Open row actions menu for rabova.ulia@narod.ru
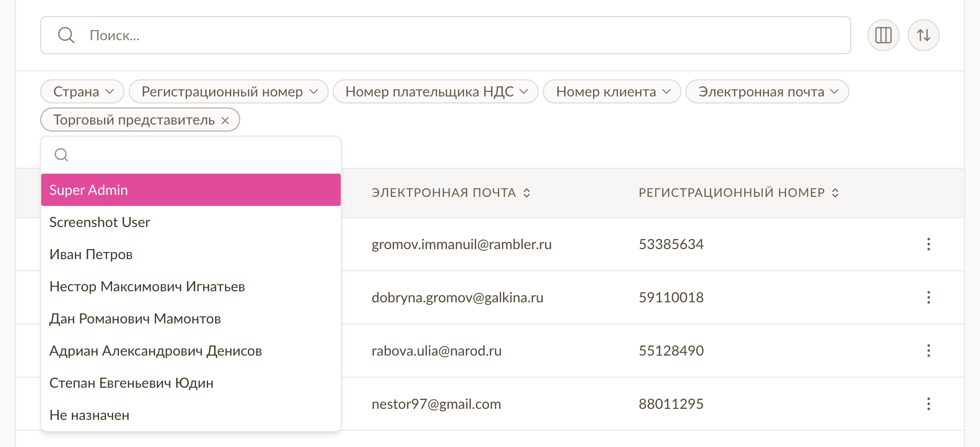 (x=928, y=351)
